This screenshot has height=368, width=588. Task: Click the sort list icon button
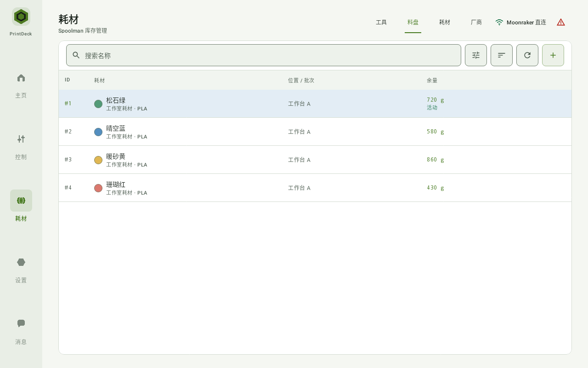coord(502,55)
